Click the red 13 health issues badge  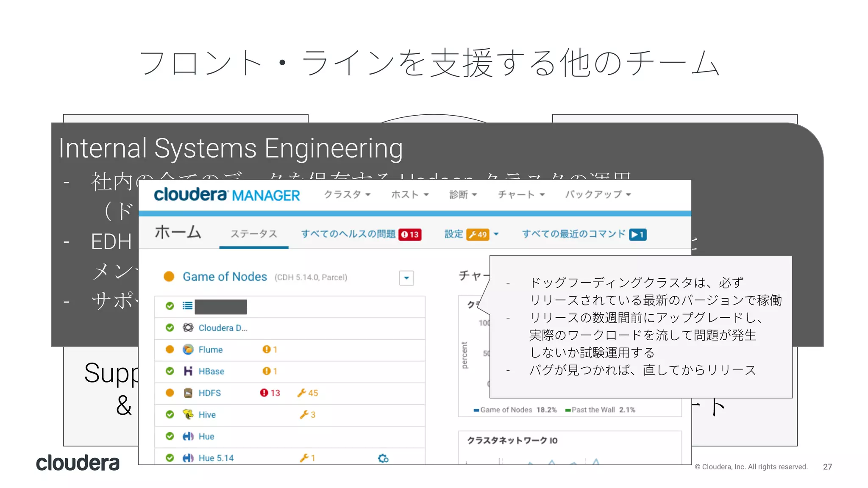click(410, 235)
